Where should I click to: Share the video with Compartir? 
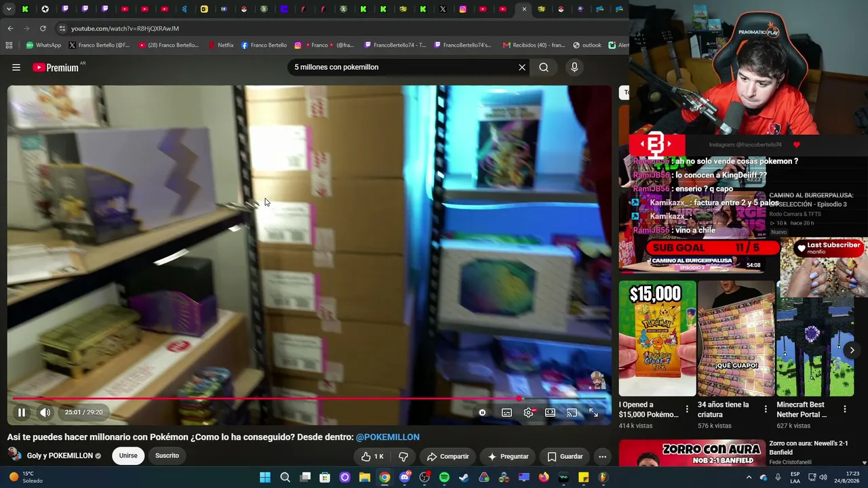pos(448,456)
